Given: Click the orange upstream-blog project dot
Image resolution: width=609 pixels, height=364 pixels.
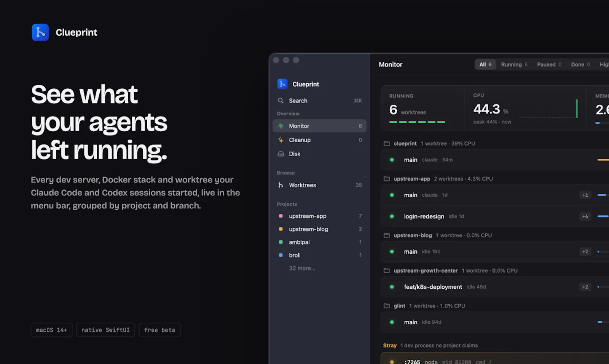Looking at the screenshot, I should click(x=281, y=229).
